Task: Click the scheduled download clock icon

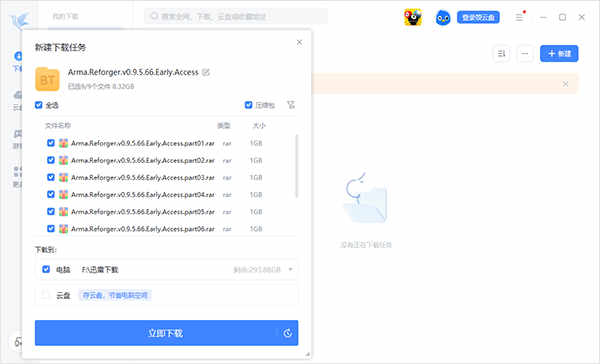Action: 287,333
